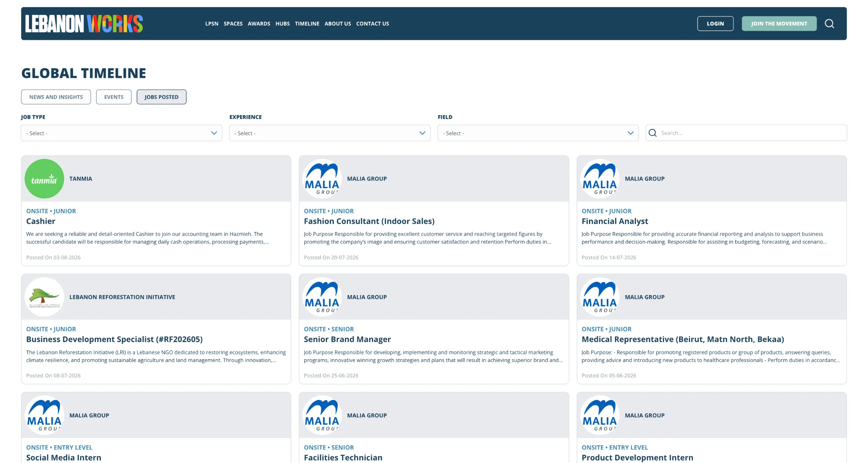Open the Field dropdown

click(538, 133)
